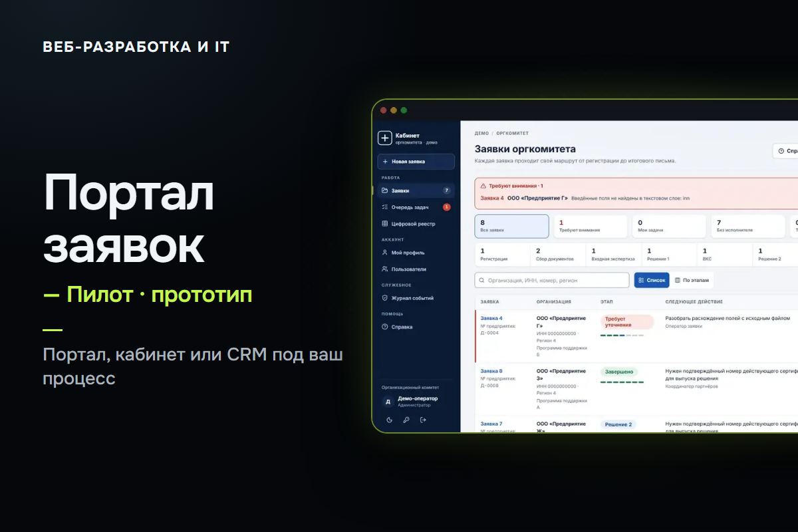The width and height of the screenshot is (798, 532).
Task: Click the warning triangle in alert banner
Action: pos(483,186)
